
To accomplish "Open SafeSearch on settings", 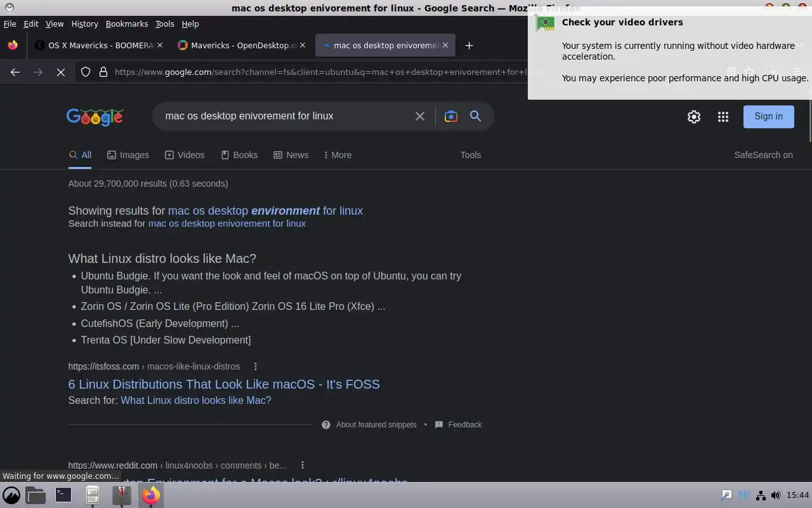I will (764, 155).
